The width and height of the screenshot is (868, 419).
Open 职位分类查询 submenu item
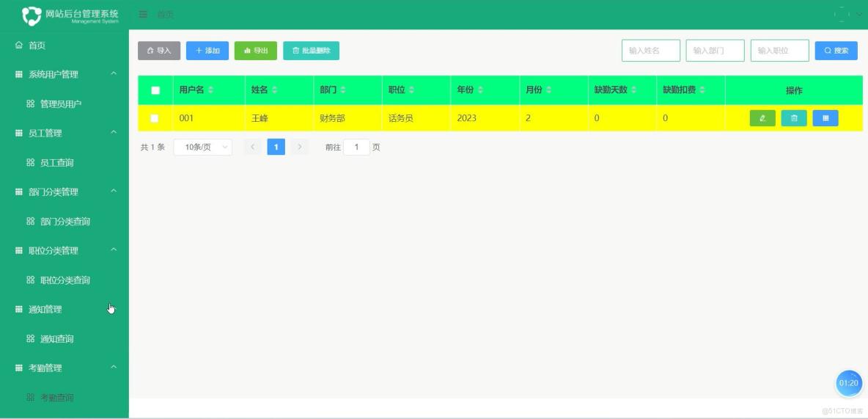pyautogui.click(x=65, y=280)
